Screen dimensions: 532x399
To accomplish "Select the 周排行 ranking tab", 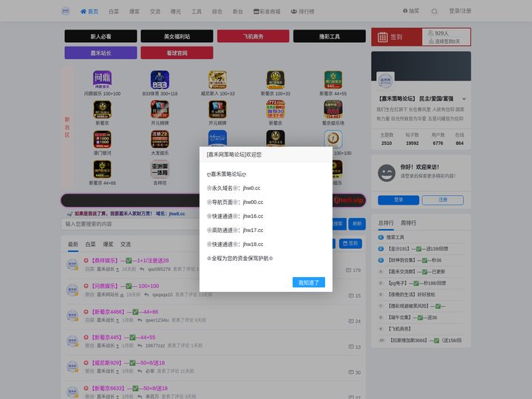I will pos(409,223).
